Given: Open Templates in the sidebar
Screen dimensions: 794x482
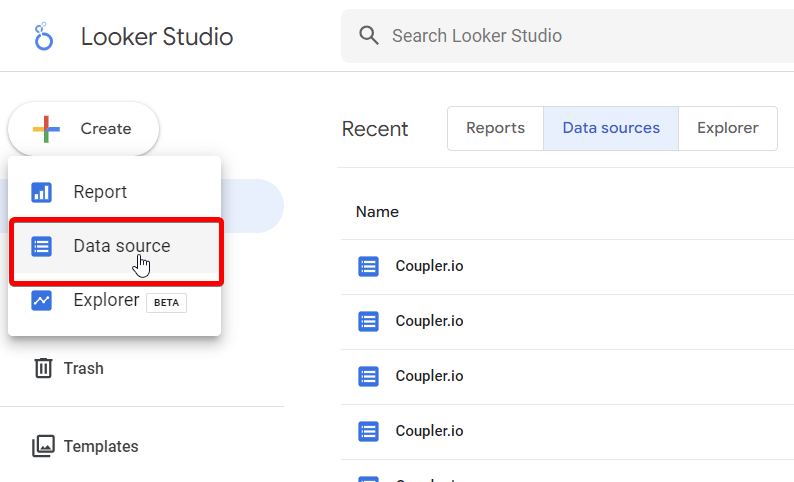Looking at the screenshot, I should point(85,447).
